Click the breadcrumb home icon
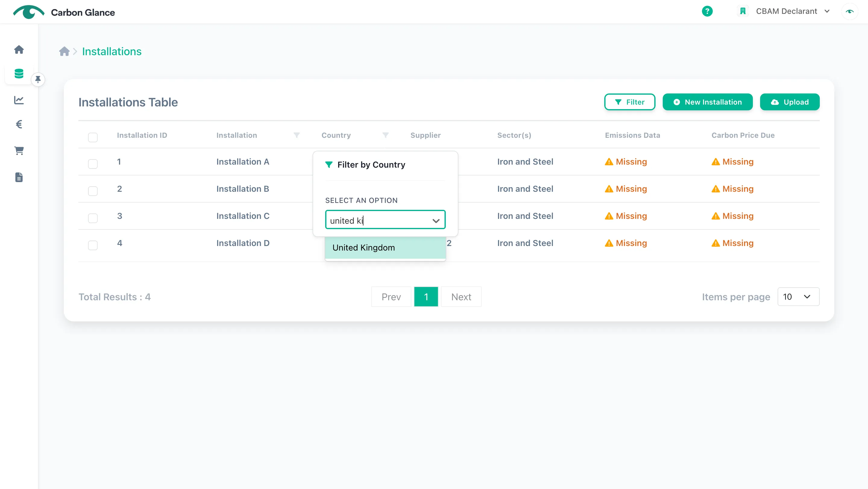Image resolution: width=868 pixels, height=489 pixels. click(x=64, y=51)
